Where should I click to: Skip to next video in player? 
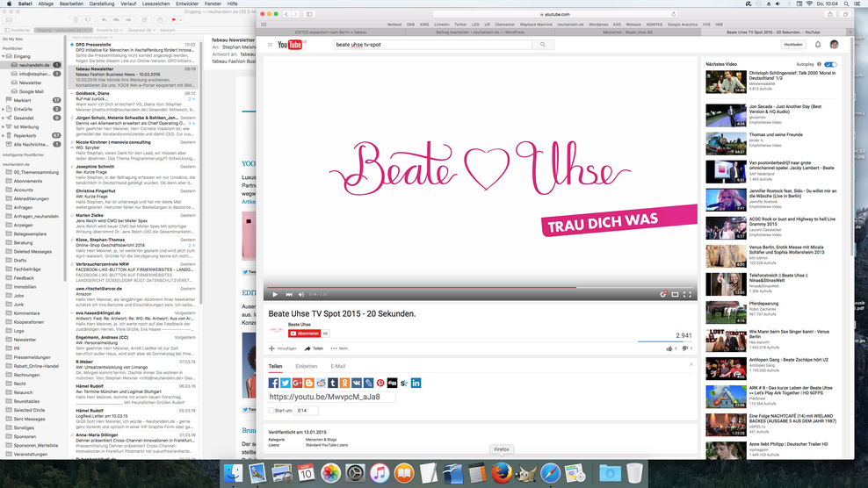click(x=289, y=294)
